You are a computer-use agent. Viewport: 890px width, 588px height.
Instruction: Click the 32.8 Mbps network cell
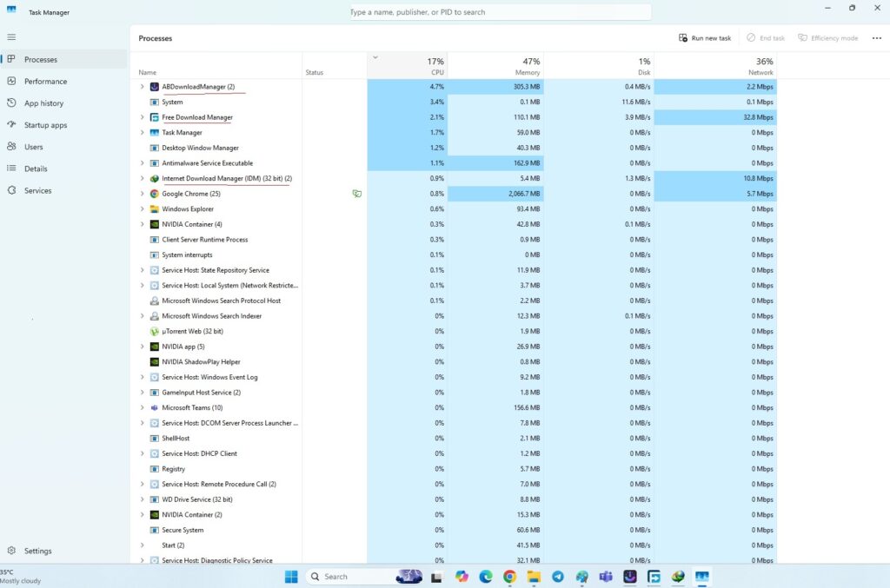(715, 117)
